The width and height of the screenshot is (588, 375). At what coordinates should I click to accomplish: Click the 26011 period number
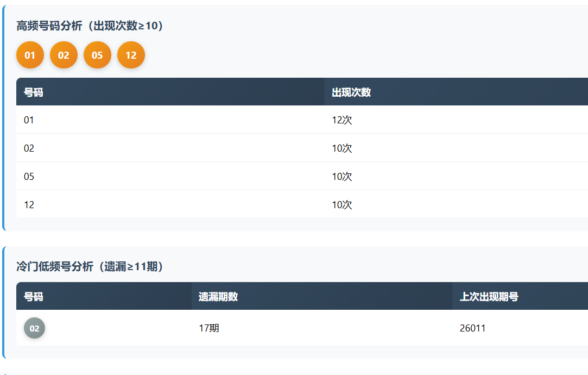[472, 328]
